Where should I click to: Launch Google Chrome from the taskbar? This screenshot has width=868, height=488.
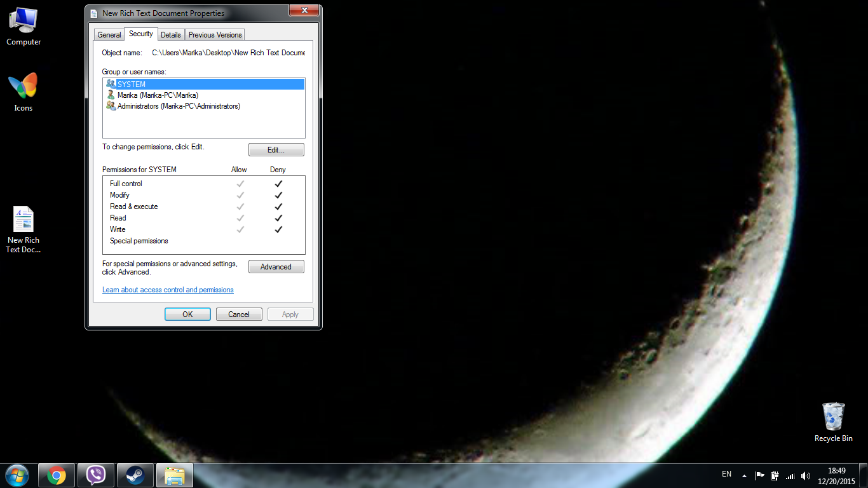tap(57, 475)
